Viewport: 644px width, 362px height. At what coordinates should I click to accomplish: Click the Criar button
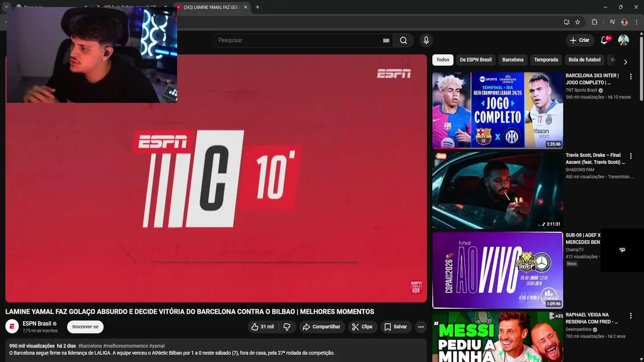point(579,40)
